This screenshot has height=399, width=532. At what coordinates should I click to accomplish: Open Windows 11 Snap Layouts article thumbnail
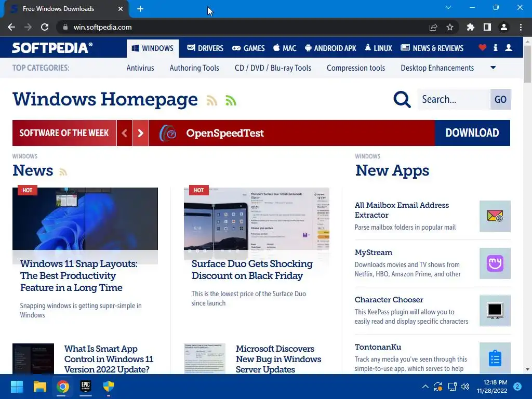pos(85,219)
